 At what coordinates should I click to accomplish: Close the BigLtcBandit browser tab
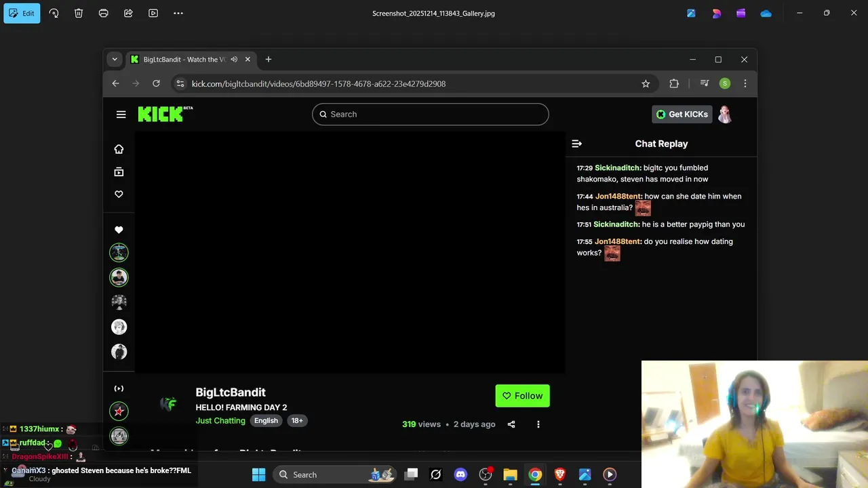tap(248, 59)
